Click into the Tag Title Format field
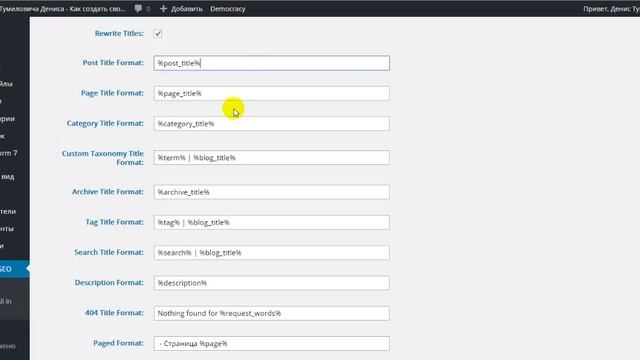The image size is (640, 360). (271, 222)
